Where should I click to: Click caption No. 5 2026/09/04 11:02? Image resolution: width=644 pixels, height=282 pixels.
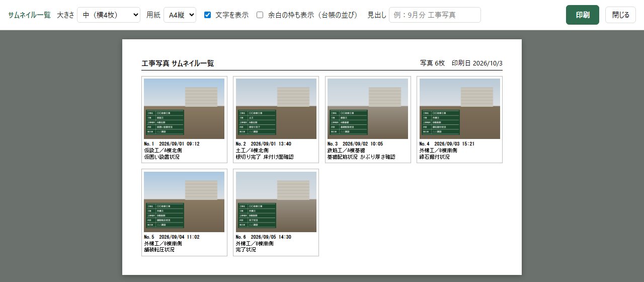172,237
